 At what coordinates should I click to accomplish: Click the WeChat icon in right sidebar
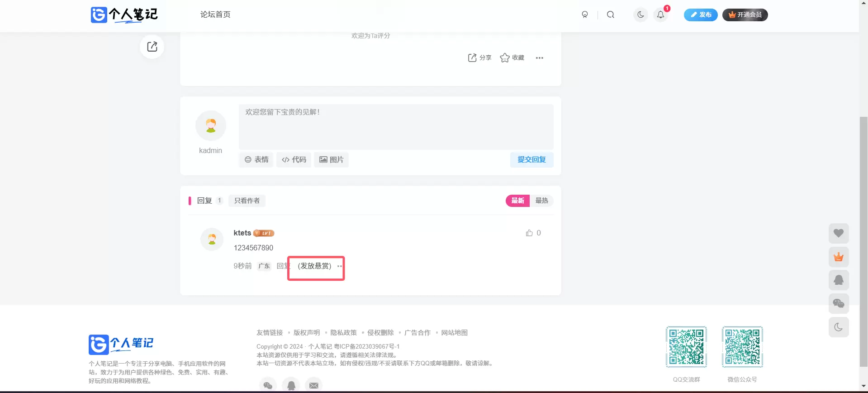839,304
